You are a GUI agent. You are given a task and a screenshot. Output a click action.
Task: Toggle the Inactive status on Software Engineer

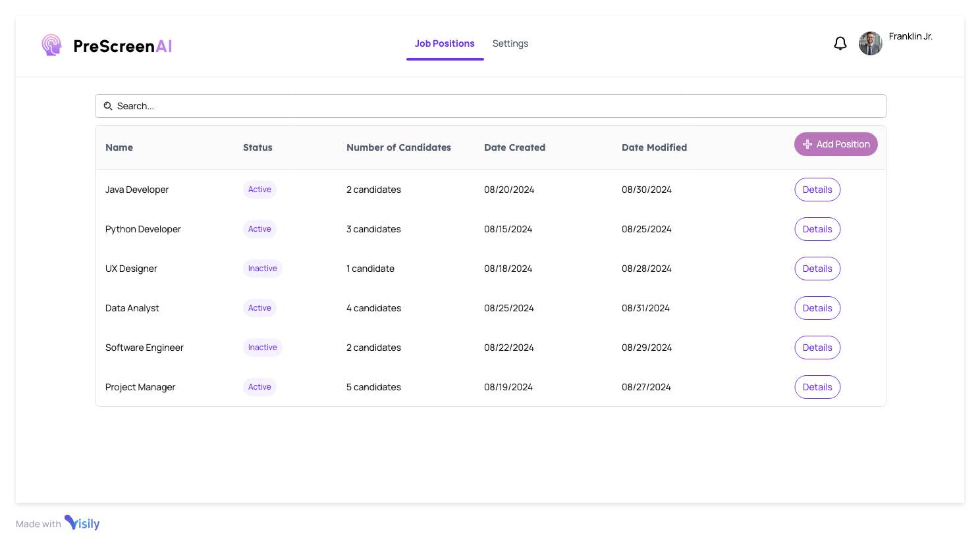click(x=262, y=348)
